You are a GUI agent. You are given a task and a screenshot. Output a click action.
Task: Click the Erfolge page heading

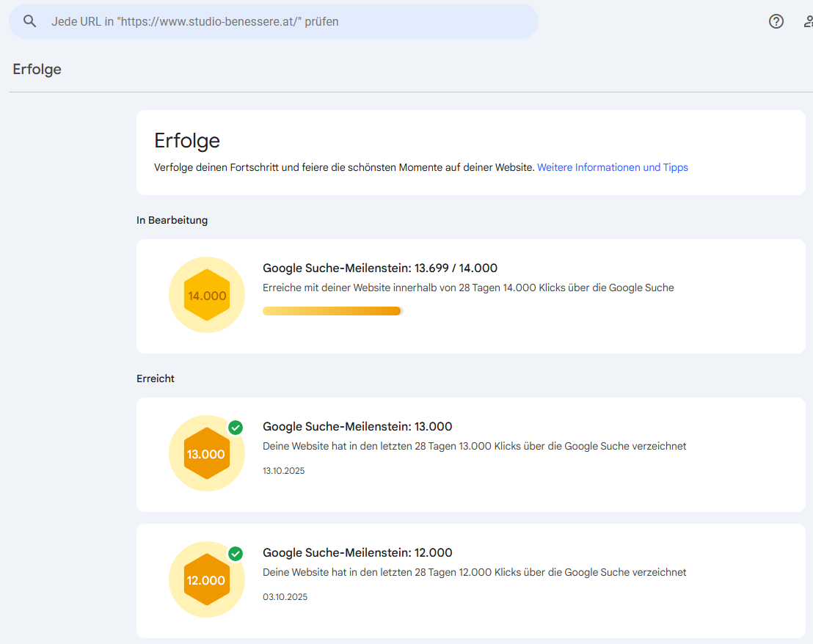coord(37,69)
